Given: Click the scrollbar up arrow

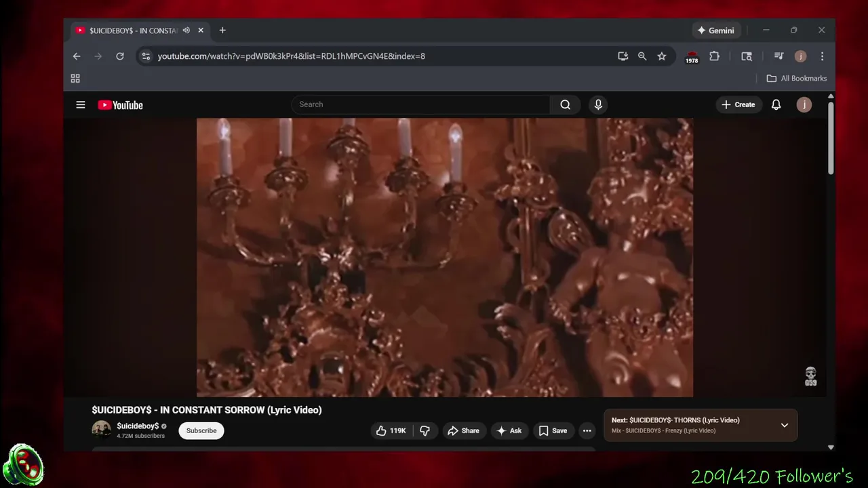Looking at the screenshot, I should tap(831, 96).
